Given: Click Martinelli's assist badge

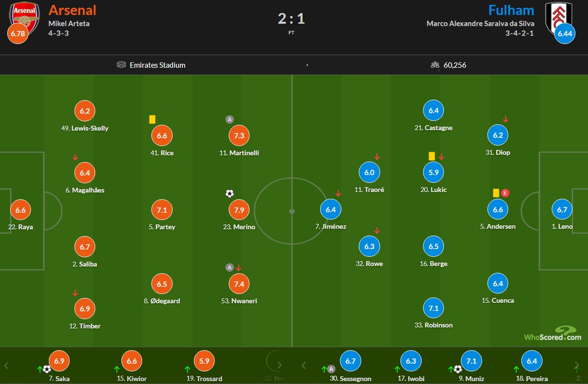Looking at the screenshot, I should pos(230,119).
